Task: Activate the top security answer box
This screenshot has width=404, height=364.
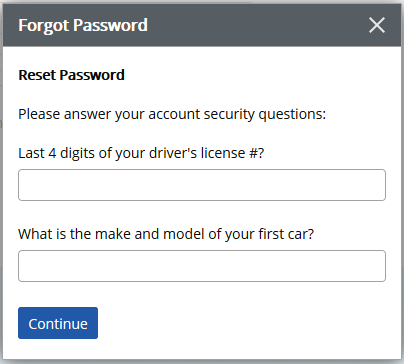Action: [202, 185]
